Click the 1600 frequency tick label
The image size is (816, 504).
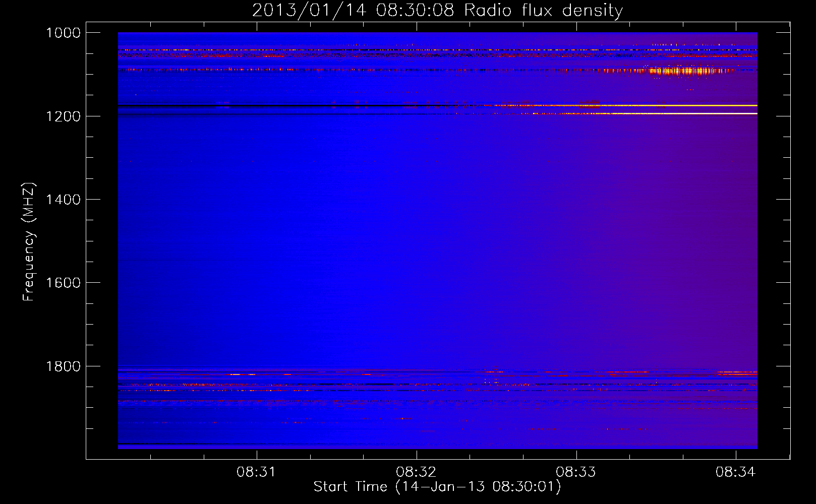click(x=64, y=283)
